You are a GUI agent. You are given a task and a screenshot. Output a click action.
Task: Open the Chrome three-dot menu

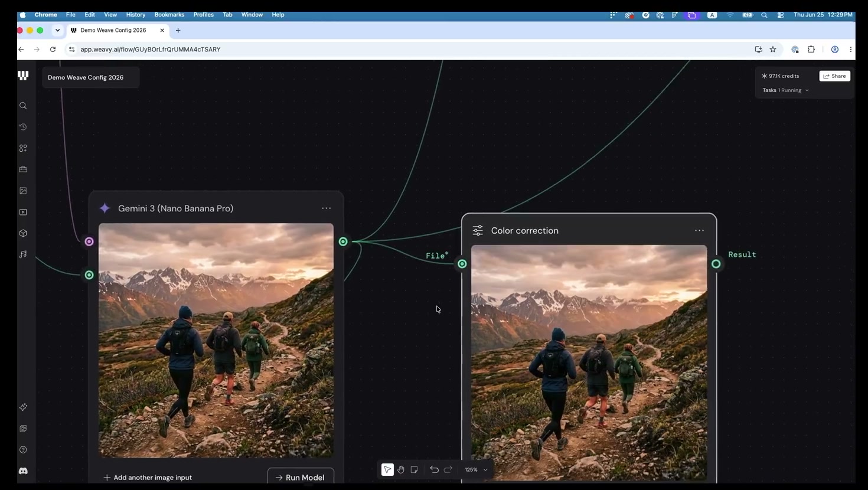click(851, 50)
